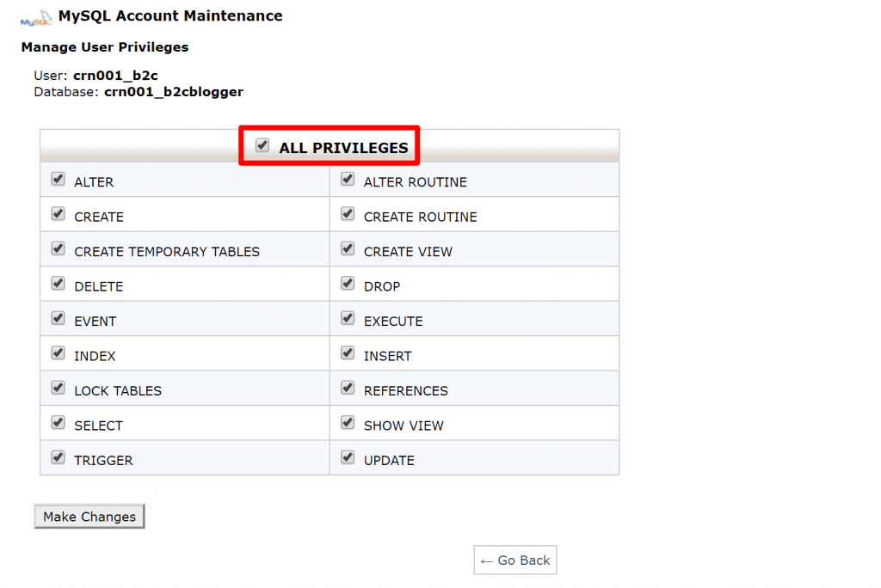The width and height of the screenshot is (881, 588).
Task: Toggle the DELETE privilege checkbox
Action: 58,284
